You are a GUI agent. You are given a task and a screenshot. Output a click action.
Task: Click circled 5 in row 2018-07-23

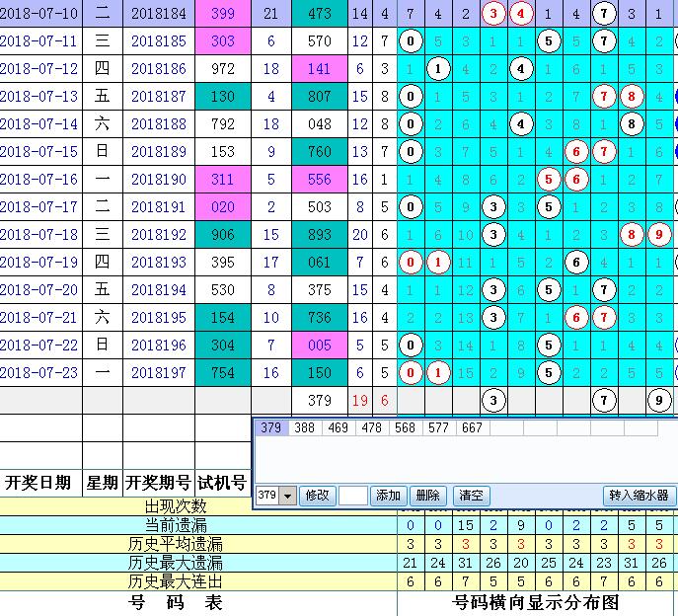click(549, 373)
